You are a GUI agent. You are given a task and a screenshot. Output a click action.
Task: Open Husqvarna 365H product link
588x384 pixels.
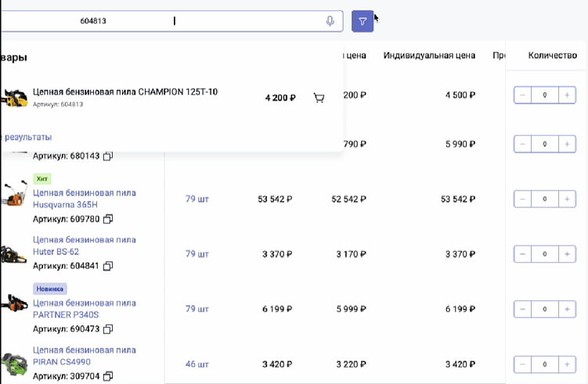click(x=84, y=199)
